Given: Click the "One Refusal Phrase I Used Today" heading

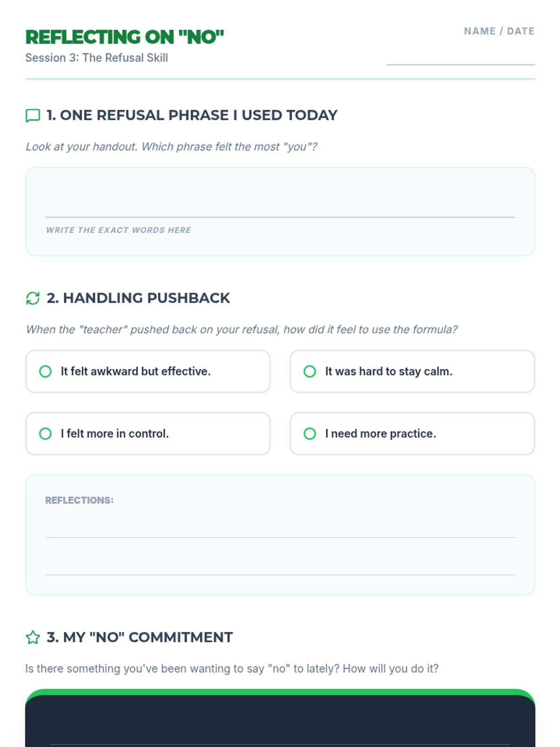Looking at the screenshot, I should [192, 115].
